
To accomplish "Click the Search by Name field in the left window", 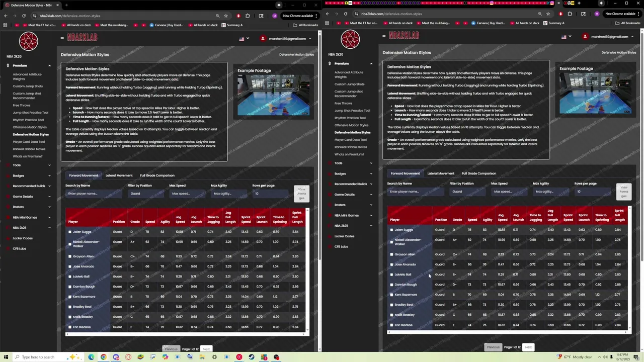I will click(94, 194).
